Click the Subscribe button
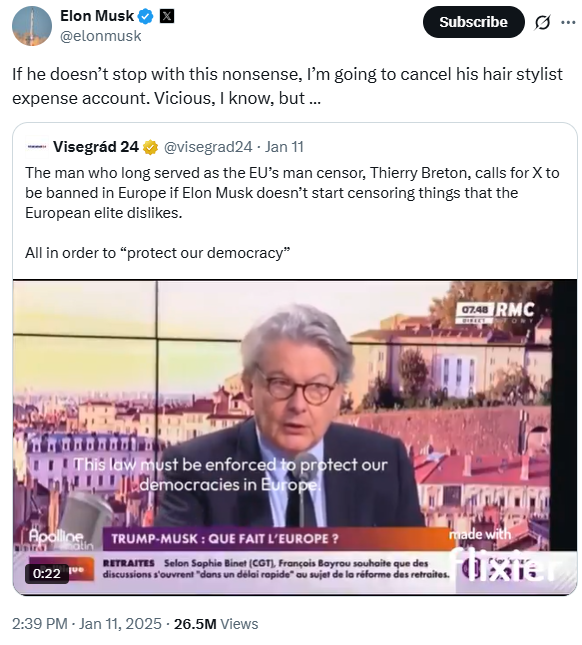The width and height of the screenshot is (582, 645). 473,22
